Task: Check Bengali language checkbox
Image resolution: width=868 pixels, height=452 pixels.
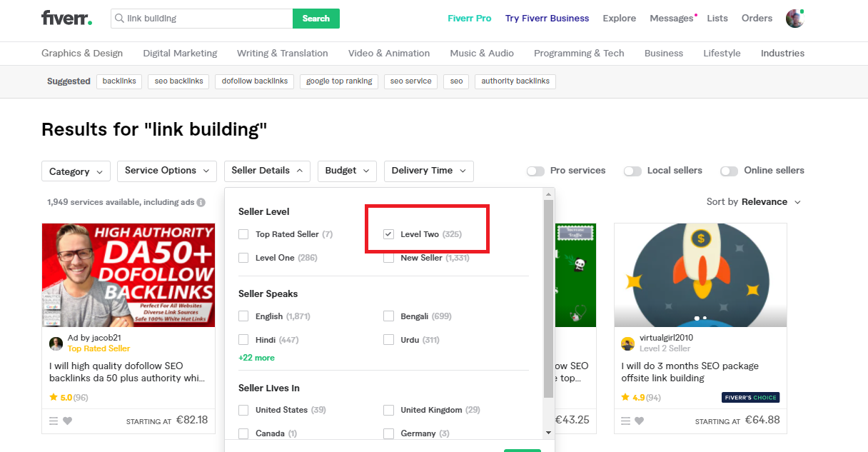Action: (x=388, y=316)
